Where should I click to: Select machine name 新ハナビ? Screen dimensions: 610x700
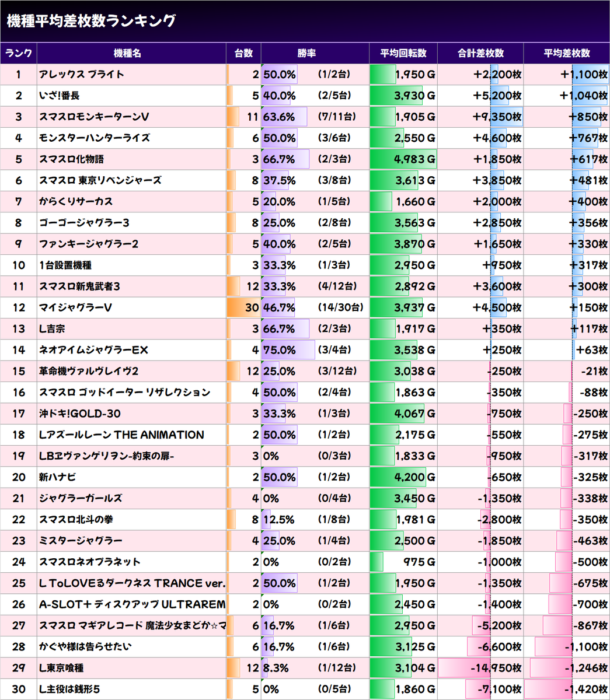58,477
